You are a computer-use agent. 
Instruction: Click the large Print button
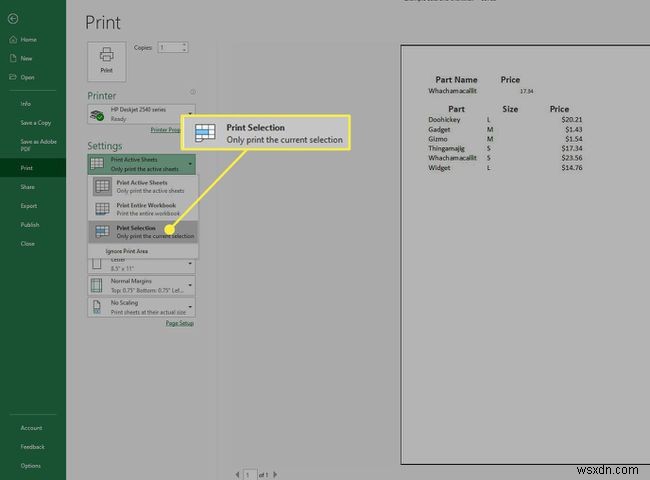107,61
